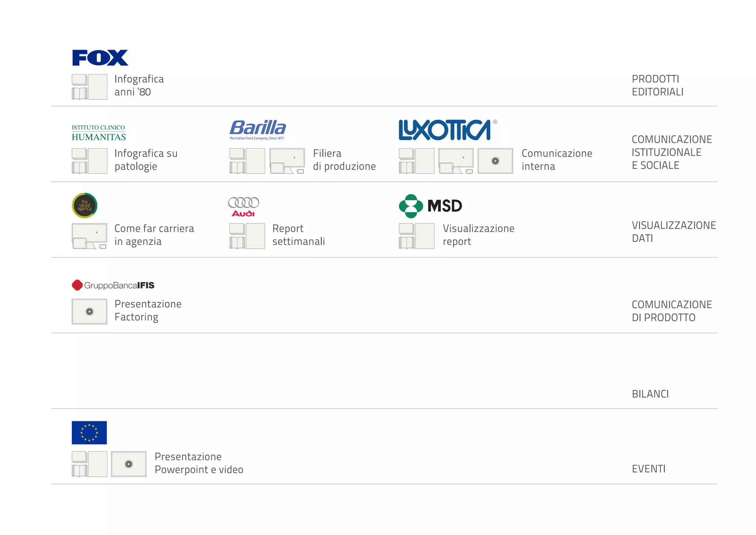The image size is (756, 535).
Task: Click the Istituto Clinico Humanitas logo
Action: coord(99,133)
